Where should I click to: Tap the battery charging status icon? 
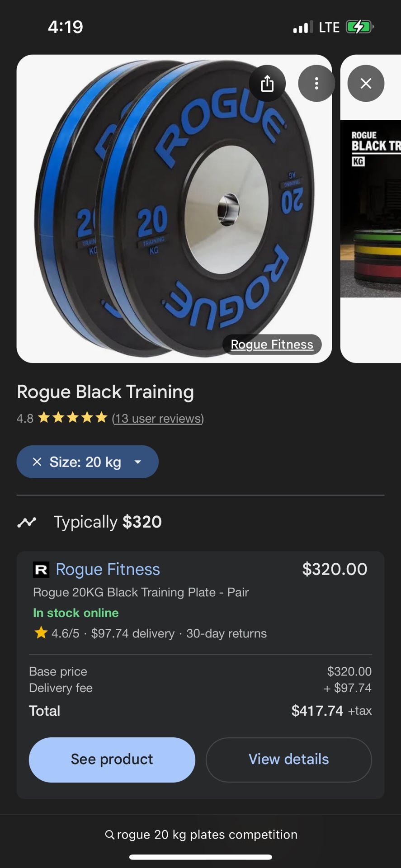tap(360, 27)
